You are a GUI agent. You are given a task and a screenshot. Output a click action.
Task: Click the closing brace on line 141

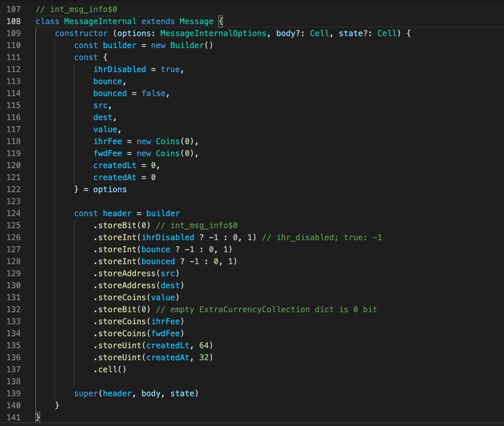pyautogui.click(x=38, y=417)
